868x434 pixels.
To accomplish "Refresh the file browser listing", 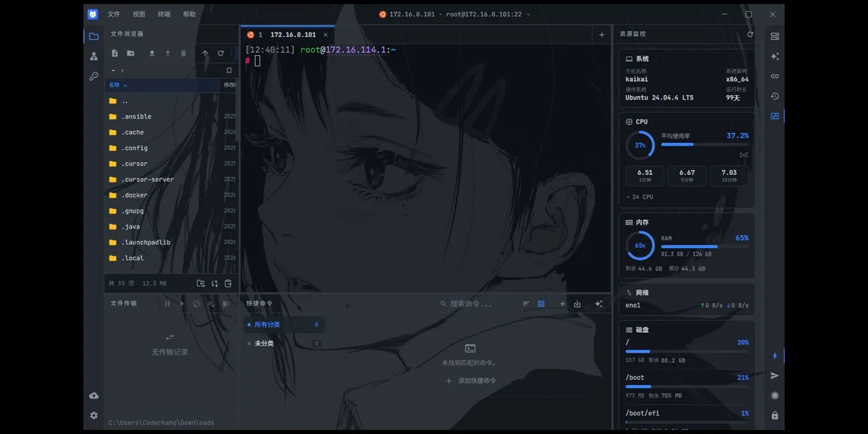I will (220, 53).
